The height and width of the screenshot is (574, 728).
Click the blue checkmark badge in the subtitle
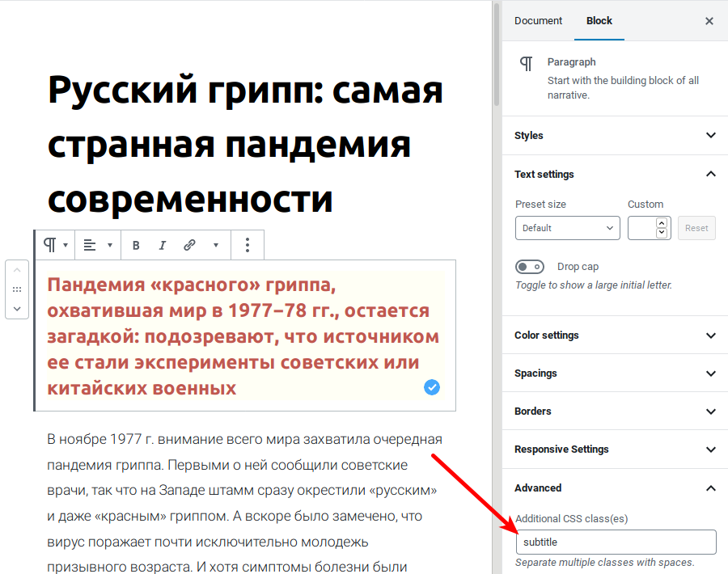tap(432, 387)
